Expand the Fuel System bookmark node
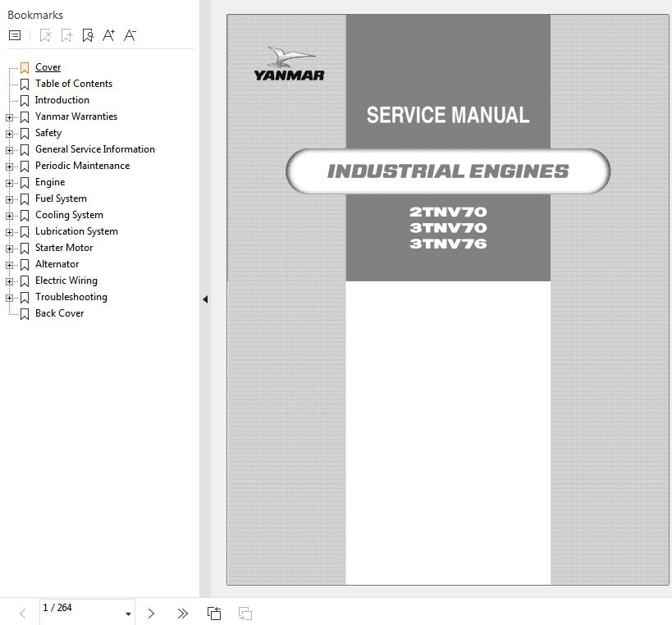 (x=9, y=199)
